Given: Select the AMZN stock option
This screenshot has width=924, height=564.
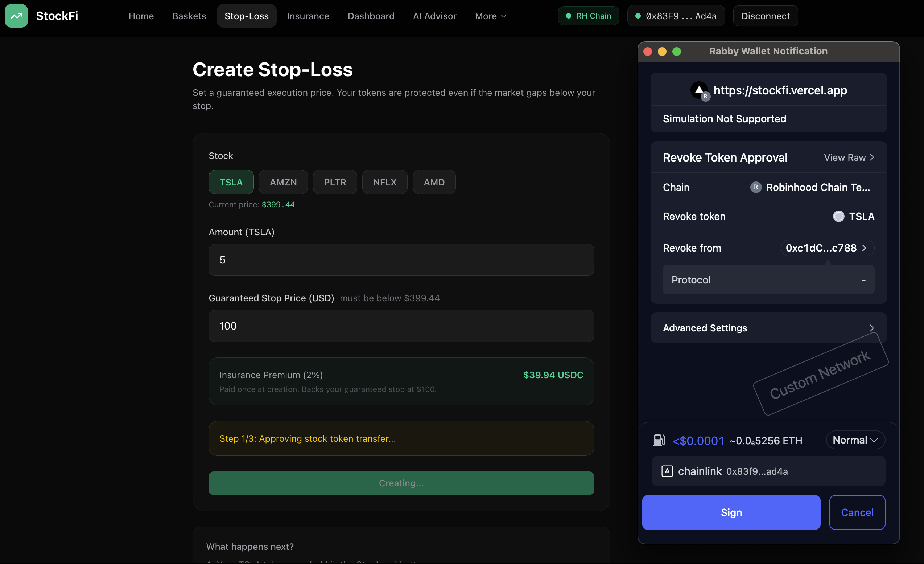Looking at the screenshot, I should (x=283, y=182).
